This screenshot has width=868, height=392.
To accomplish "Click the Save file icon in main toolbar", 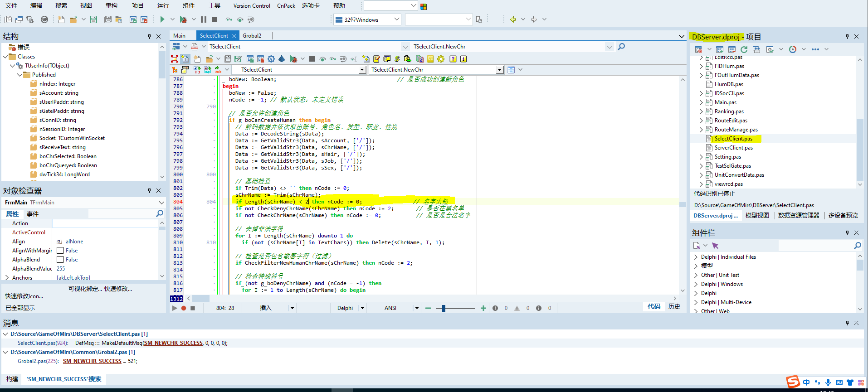I will click(x=93, y=19).
